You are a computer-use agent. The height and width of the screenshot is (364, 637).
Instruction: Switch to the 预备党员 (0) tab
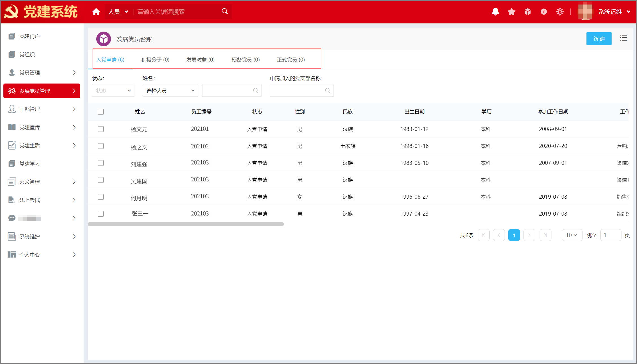coord(246,60)
